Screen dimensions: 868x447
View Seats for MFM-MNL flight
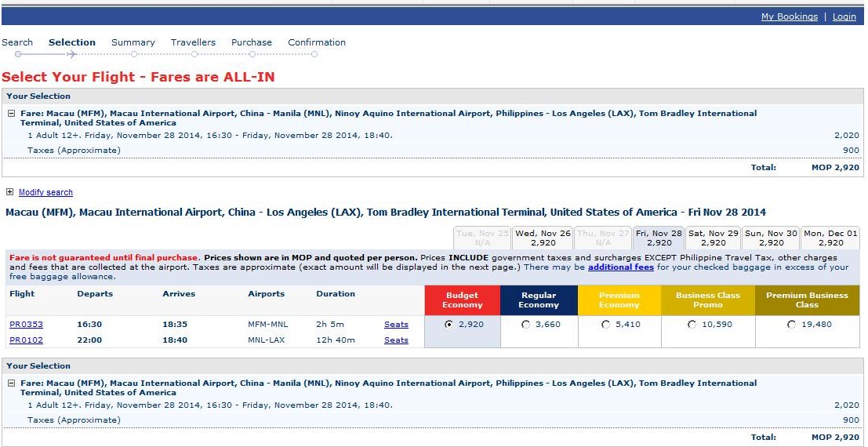(x=396, y=325)
